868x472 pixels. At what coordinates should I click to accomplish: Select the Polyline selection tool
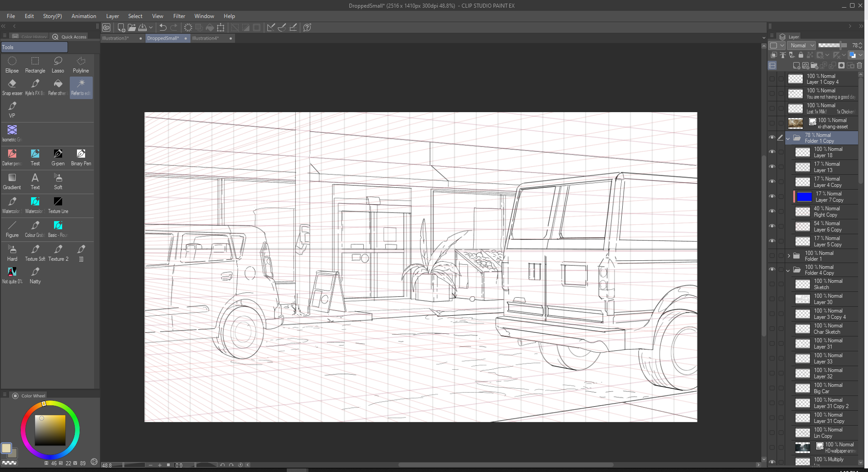(x=81, y=64)
